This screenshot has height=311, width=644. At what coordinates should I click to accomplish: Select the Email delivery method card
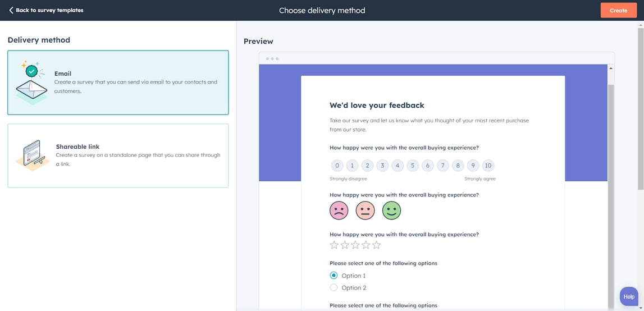118,83
